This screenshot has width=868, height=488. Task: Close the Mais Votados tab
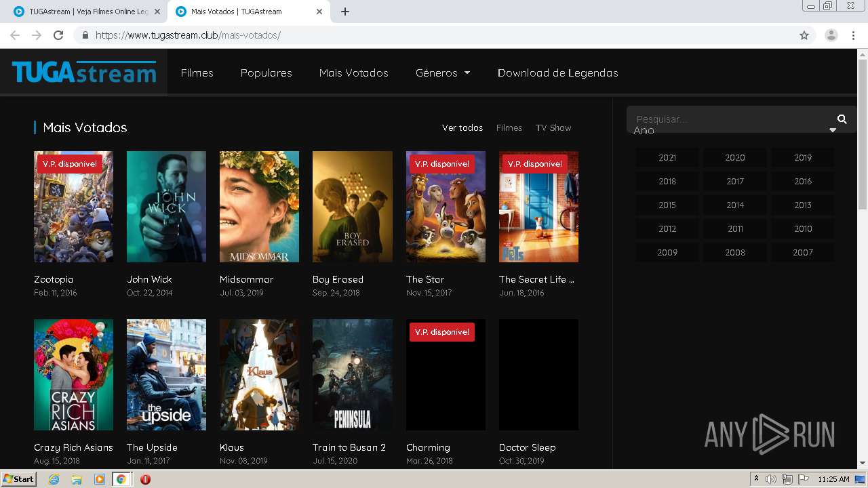(x=319, y=12)
